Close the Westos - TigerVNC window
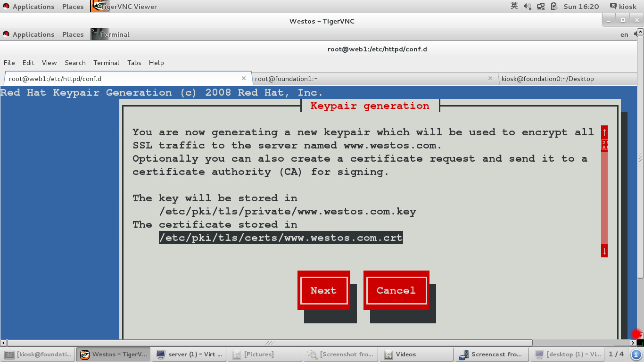Screen dimensions: 644x362 tap(636, 20)
